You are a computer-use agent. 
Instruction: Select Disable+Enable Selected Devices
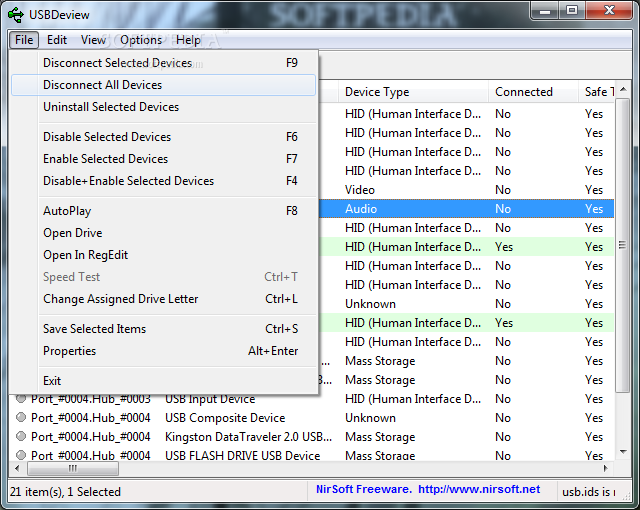tap(163, 181)
